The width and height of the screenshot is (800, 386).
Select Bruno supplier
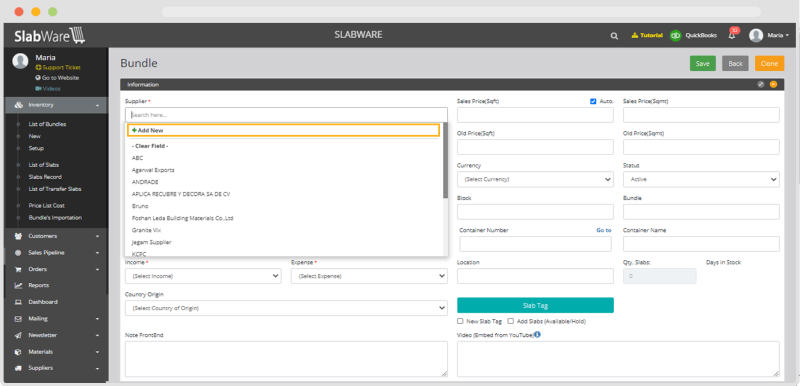(x=140, y=206)
